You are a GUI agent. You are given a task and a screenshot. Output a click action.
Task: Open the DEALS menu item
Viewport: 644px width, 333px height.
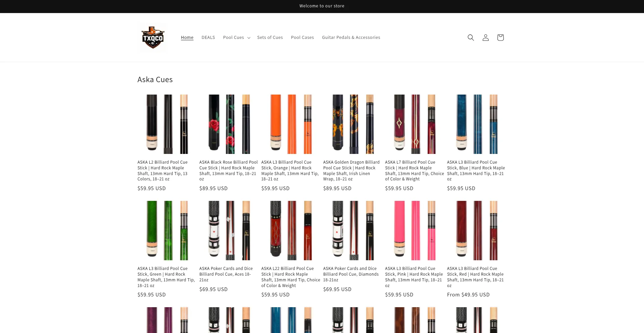pyautogui.click(x=208, y=38)
